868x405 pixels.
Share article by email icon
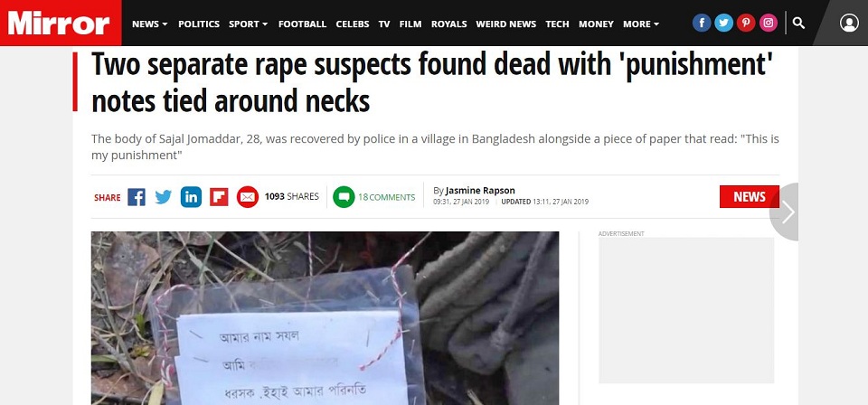[248, 197]
